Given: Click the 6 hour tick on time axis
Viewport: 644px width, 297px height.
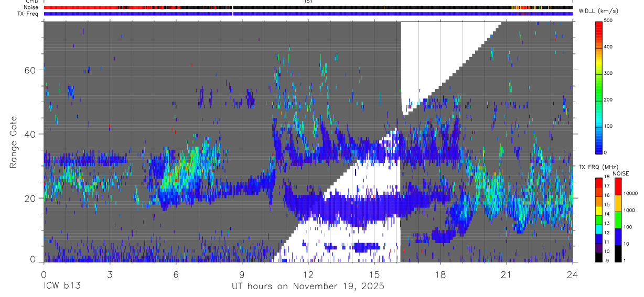Looking at the screenshot, I should [x=176, y=274].
